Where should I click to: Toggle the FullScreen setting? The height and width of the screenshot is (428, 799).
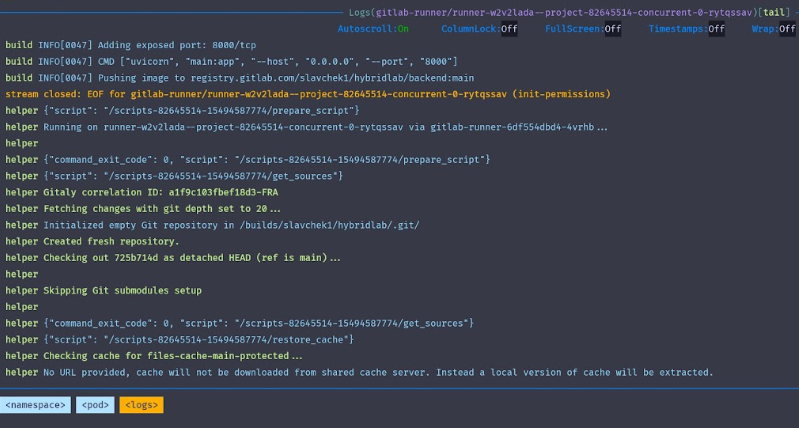[x=583, y=29]
